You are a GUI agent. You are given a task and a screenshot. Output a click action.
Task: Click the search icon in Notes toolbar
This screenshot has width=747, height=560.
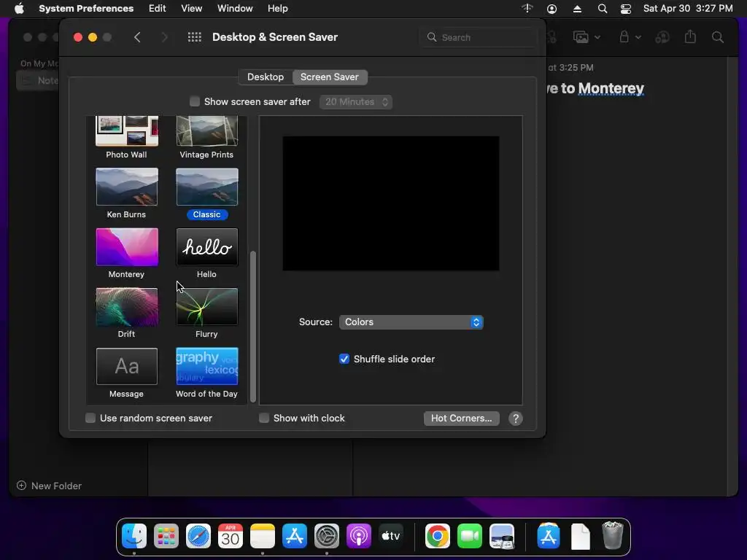(718, 37)
